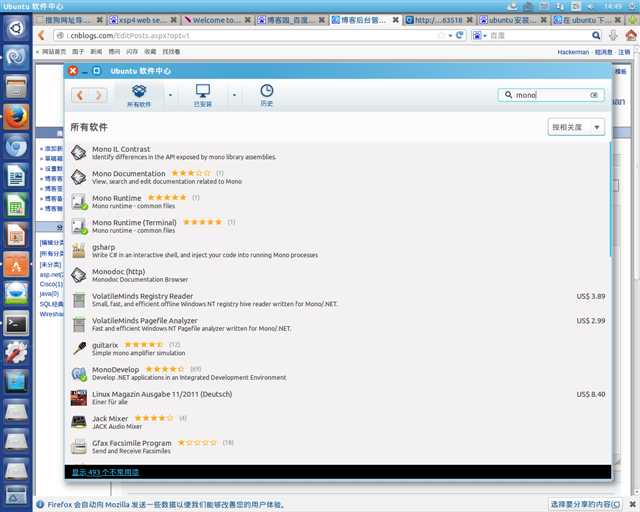640x512 pixels.
Task: Select Gfax Facsimile Program icon
Action: click(79, 447)
